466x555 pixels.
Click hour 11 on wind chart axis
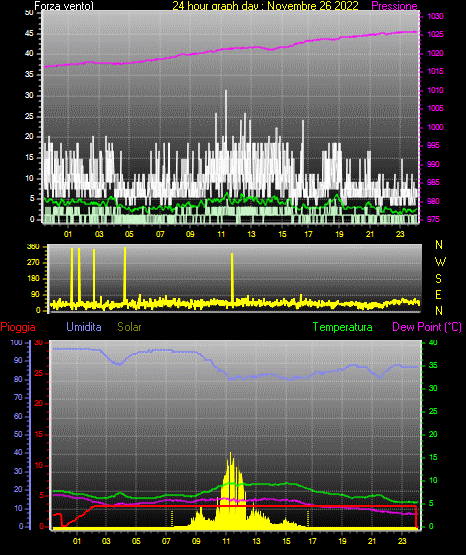pyautogui.click(x=221, y=234)
